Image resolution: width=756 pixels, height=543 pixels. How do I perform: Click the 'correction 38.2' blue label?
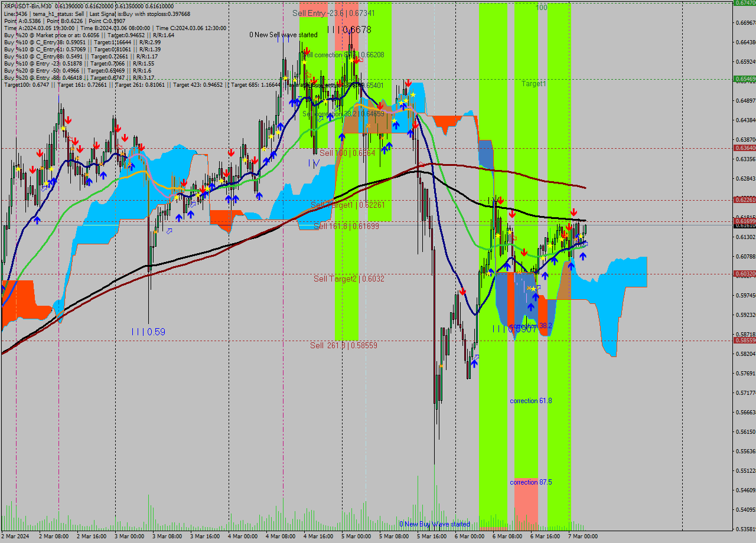pyautogui.click(x=530, y=326)
